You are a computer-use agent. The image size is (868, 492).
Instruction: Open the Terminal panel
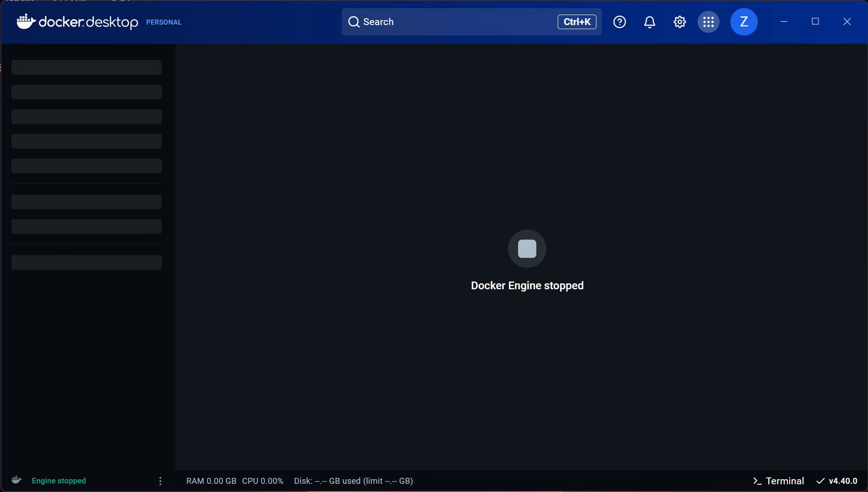779,481
